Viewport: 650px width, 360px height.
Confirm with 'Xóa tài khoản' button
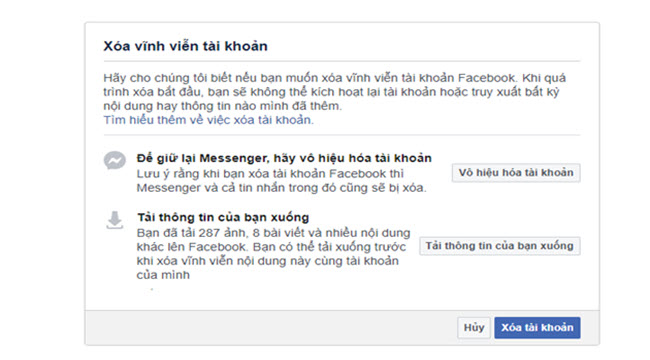(537, 328)
